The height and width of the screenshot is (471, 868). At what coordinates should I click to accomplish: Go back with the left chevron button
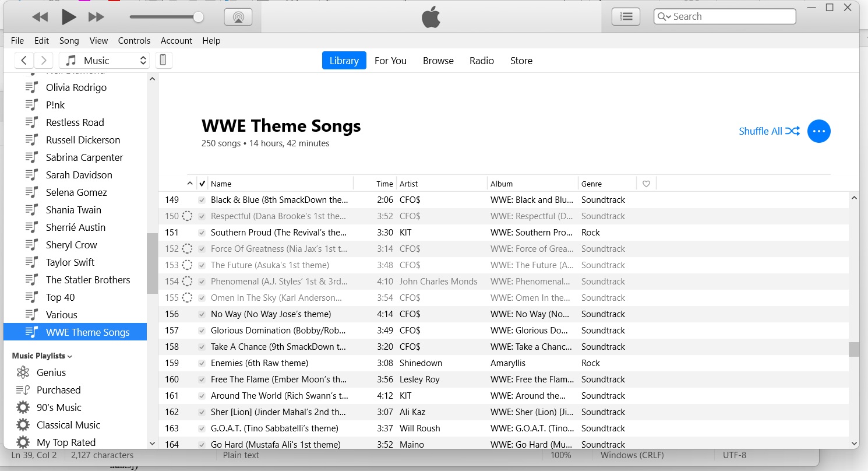pyautogui.click(x=24, y=61)
